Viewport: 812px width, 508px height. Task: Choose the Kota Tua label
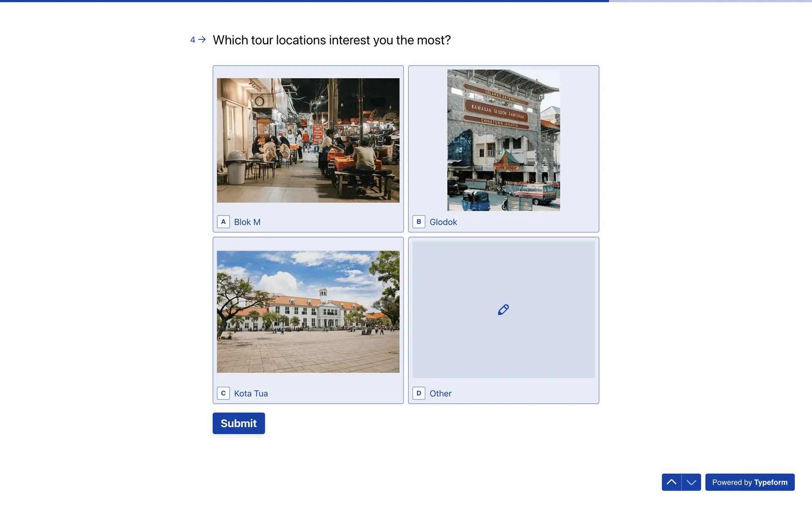(251, 394)
